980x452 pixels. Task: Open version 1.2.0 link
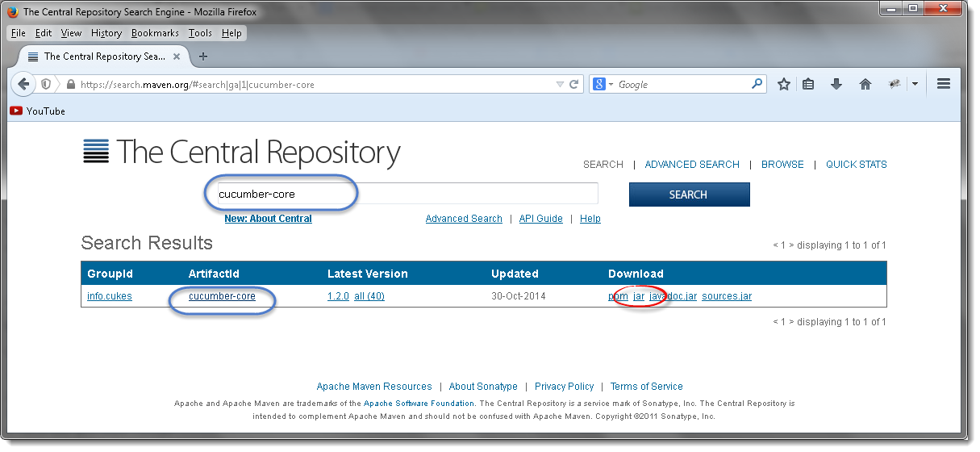coord(338,296)
